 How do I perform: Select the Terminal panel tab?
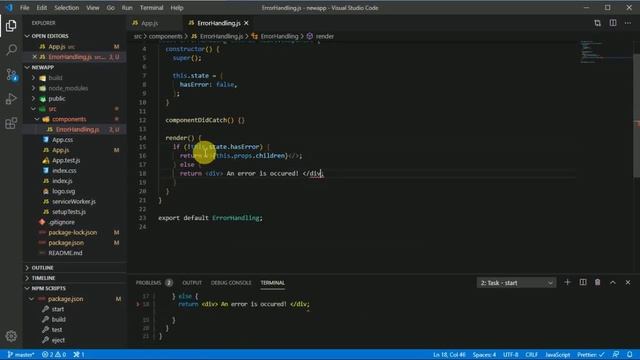(273, 282)
